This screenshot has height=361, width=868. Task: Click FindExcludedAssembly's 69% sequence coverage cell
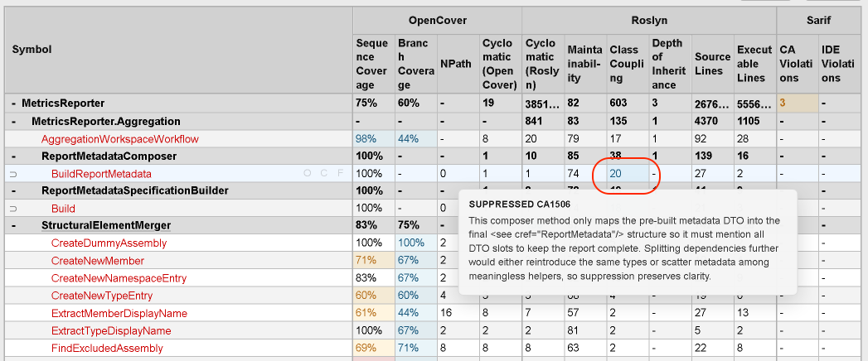coord(372,349)
